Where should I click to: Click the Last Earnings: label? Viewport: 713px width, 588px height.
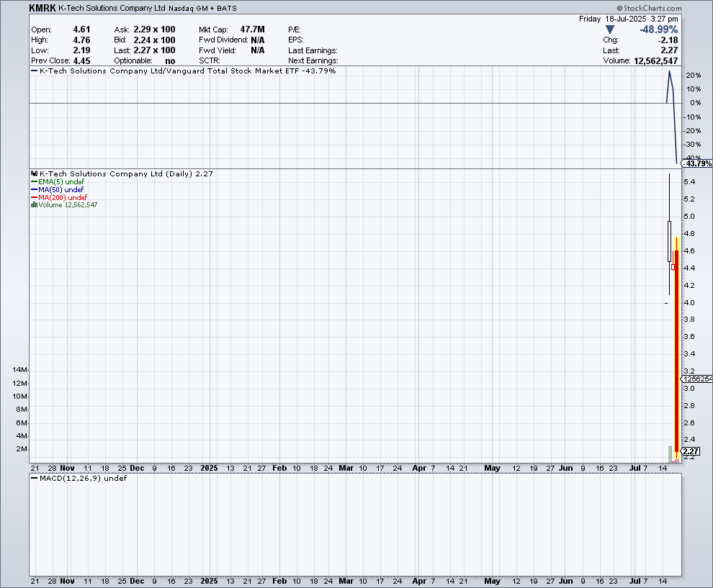[x=313, y=50]
